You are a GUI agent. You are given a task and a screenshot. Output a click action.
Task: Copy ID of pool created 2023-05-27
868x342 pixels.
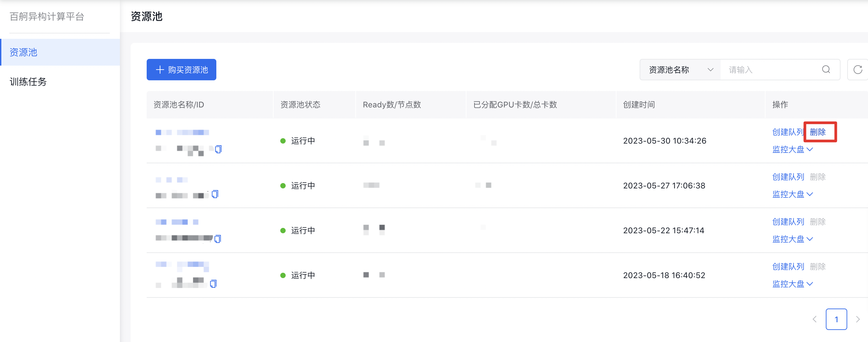pyautogui.click(x=215, y=194)
